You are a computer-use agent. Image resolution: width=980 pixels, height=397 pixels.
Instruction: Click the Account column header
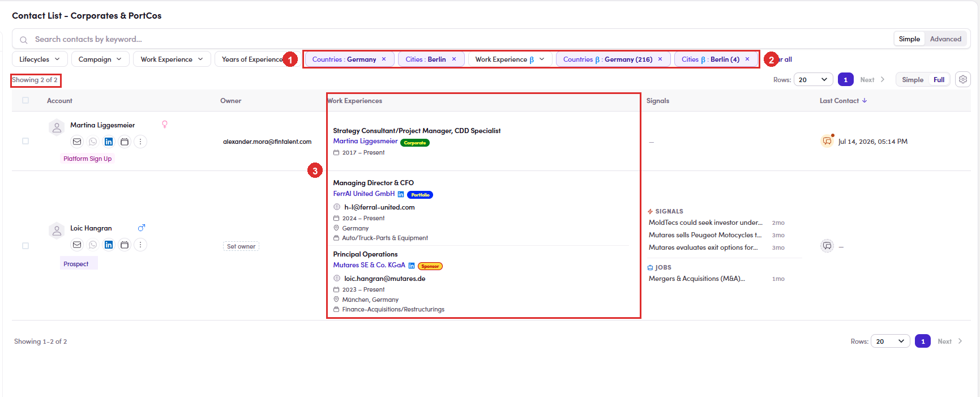tap(59, 101)
